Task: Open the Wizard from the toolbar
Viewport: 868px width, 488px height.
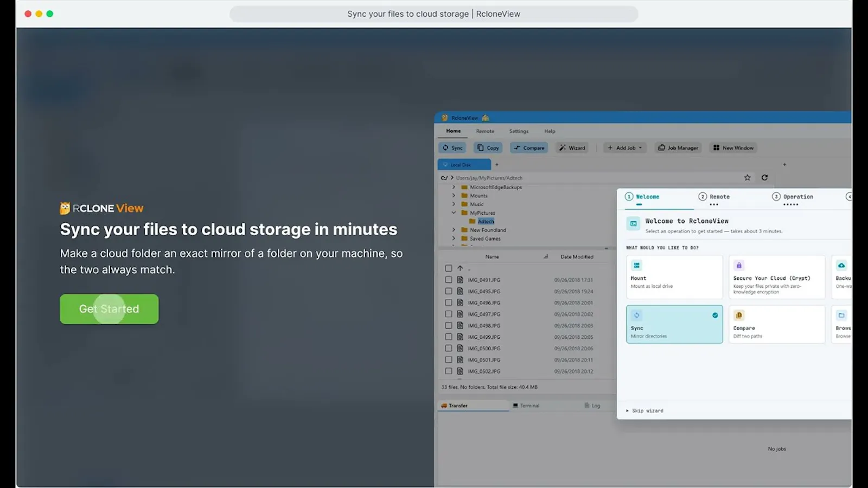Action: [x=572, y=147]
